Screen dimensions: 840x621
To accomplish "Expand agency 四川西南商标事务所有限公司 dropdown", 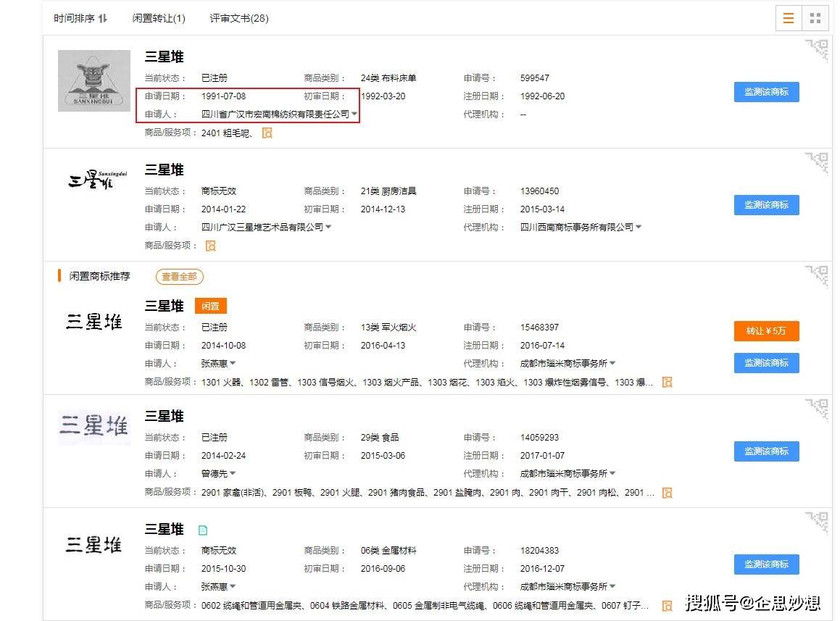I will pos(639,227).
